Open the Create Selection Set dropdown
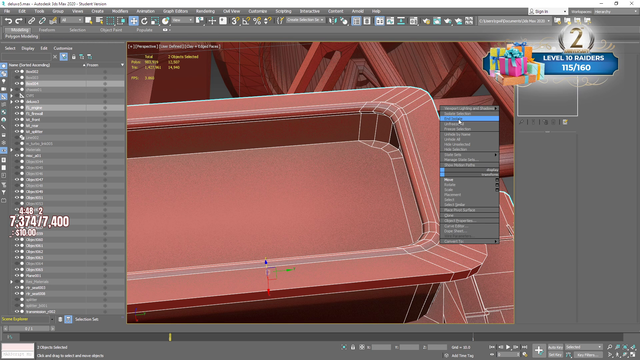This screenshot has width=640, height=360. 305,20
